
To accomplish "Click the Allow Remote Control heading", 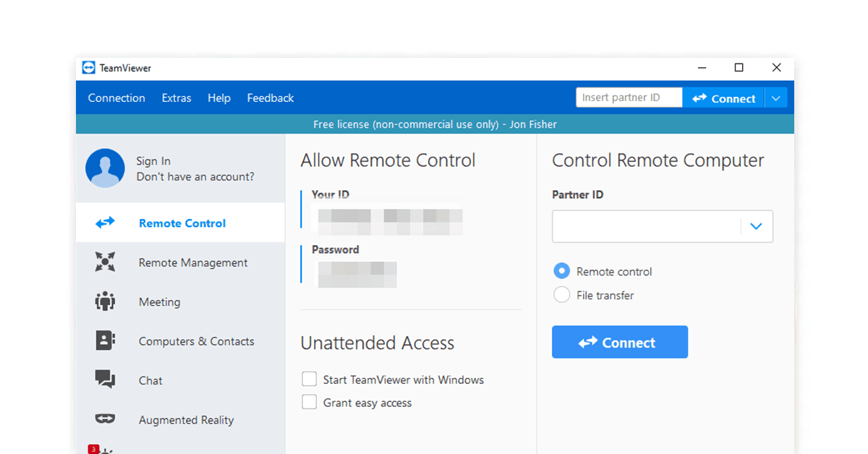I will coord(388,160).
